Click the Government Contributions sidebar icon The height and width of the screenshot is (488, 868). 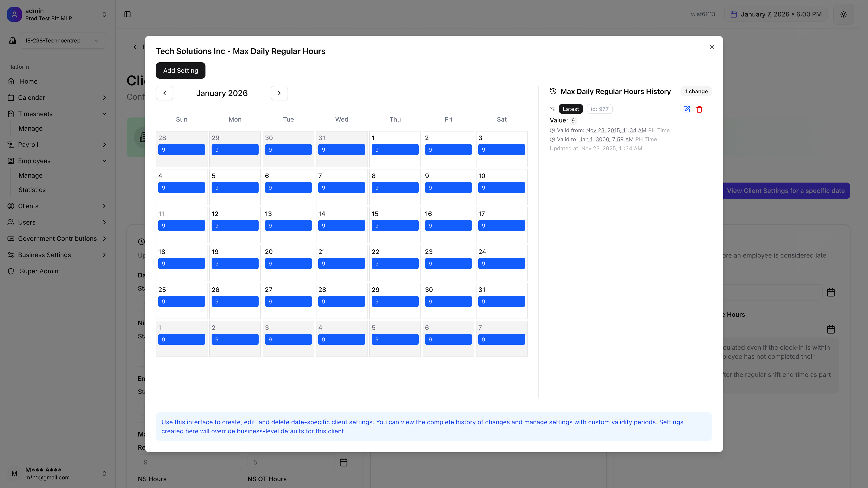tap(10, 238)
